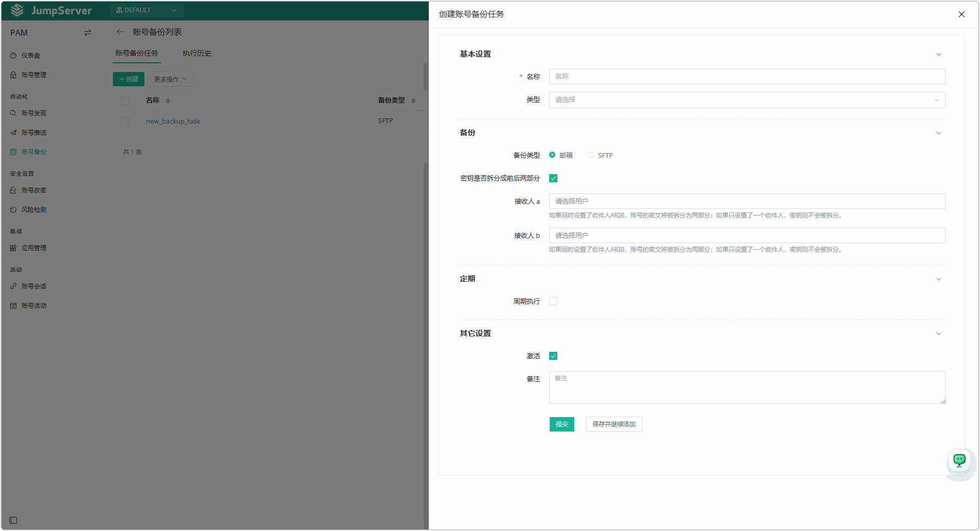
Task: Open the chat assistant floating icon
Action: point(960,460)
